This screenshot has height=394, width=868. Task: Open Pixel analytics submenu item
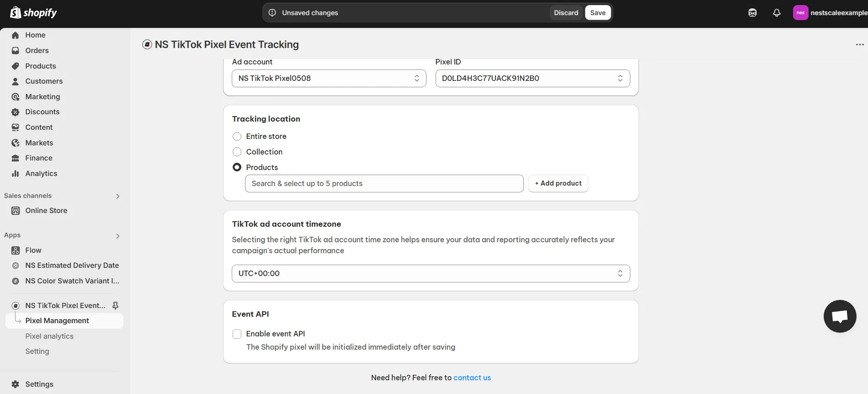(49, 336)
